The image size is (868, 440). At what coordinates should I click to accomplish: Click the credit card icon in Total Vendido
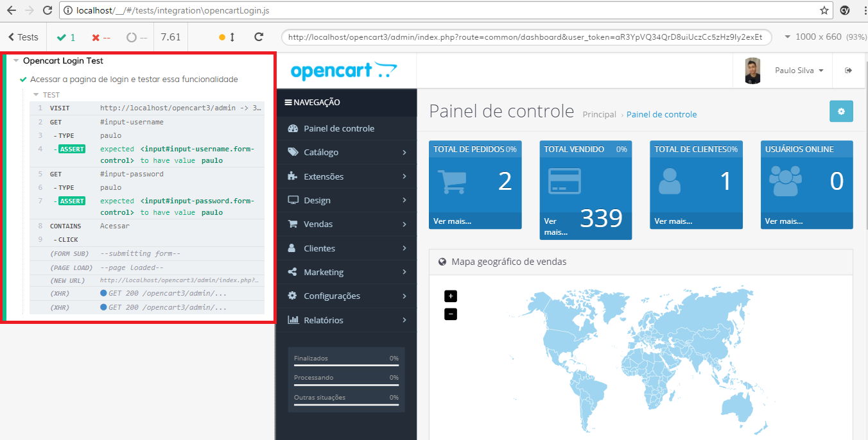564,181
